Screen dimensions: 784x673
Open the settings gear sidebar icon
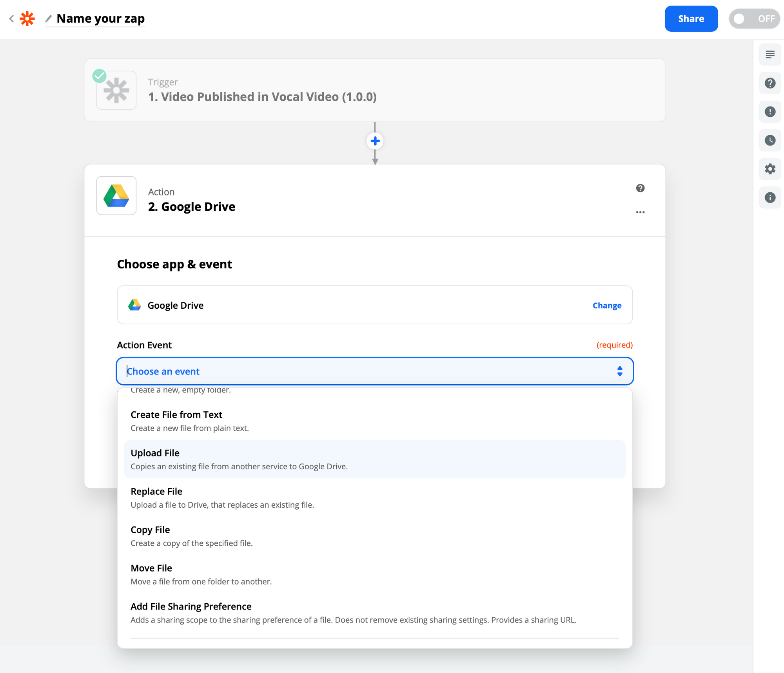770,169
